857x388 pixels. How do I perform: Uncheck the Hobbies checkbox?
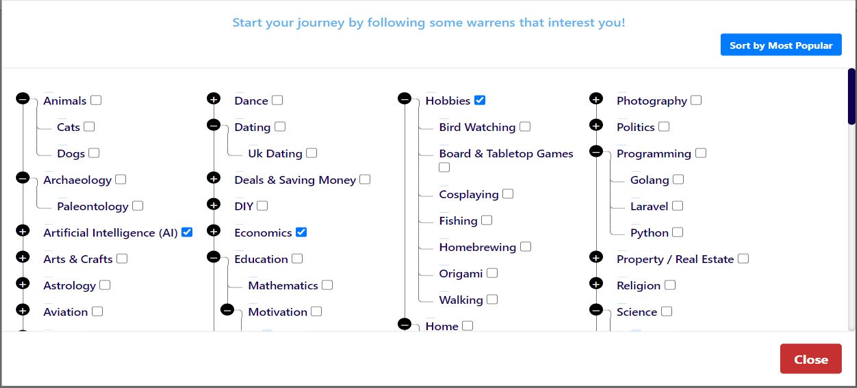coord(480,100)
